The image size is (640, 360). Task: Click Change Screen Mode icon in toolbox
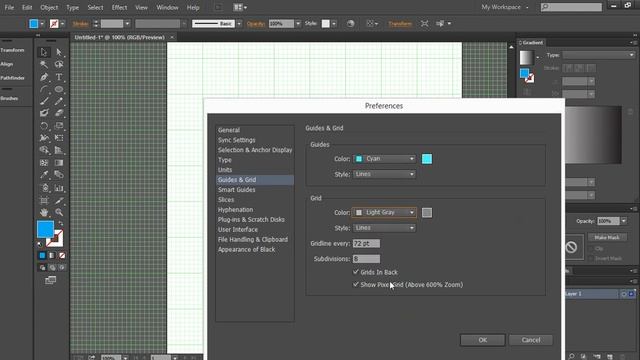point(51,280)
